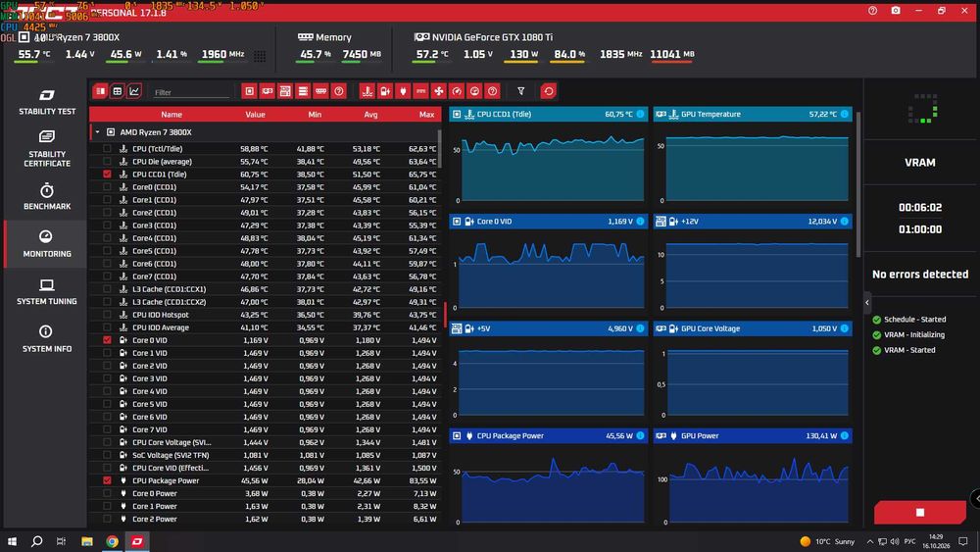
Task: Switch to combined table and graph view
Action: click(100, 91)
